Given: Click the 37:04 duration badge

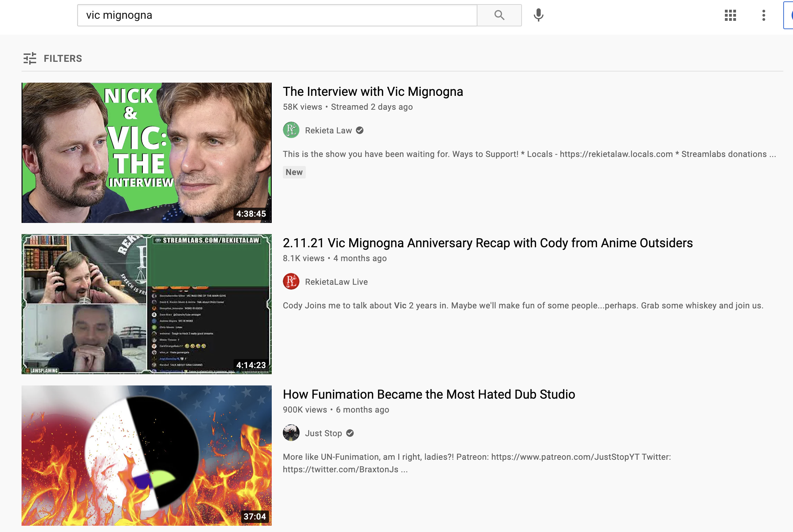Looking at the screenshot, I should tap(255, 516).
